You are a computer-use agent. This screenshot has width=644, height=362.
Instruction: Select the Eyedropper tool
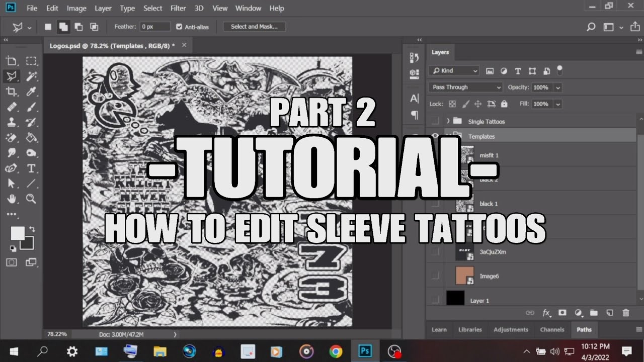pos(31,92)
